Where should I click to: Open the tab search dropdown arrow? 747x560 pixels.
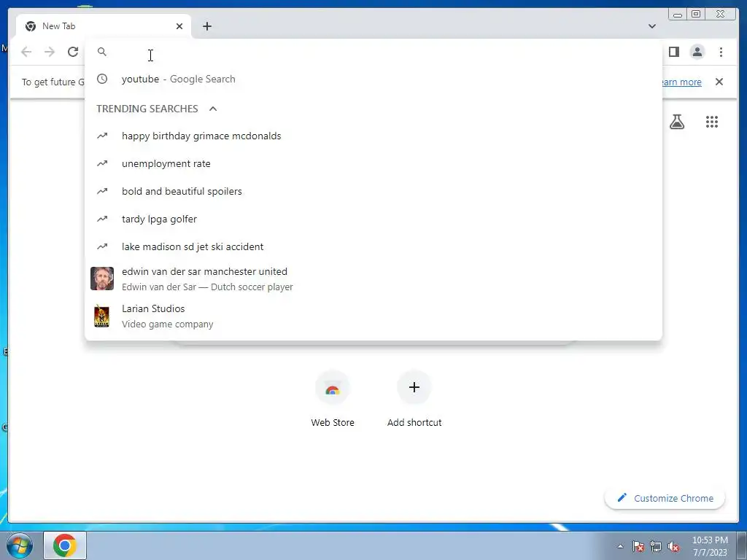[x=651, y=26]
